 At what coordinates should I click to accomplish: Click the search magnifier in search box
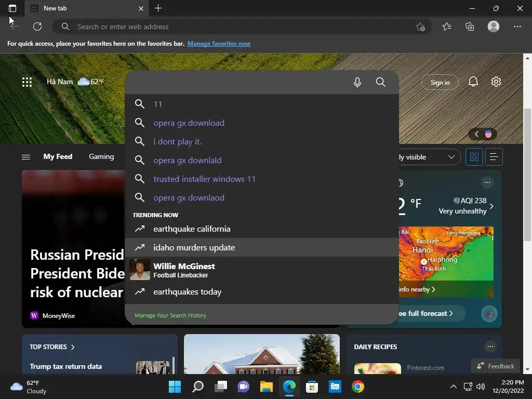tap(381, 82)
